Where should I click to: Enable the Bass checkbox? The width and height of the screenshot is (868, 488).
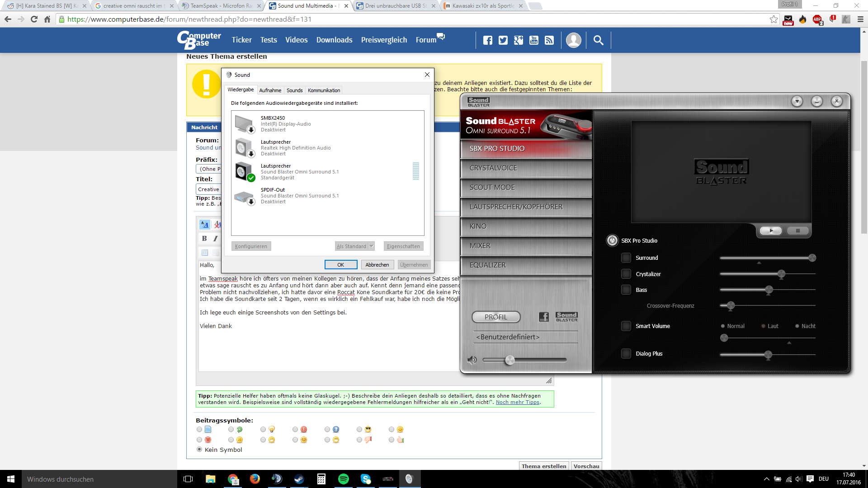tap(626, 290)
